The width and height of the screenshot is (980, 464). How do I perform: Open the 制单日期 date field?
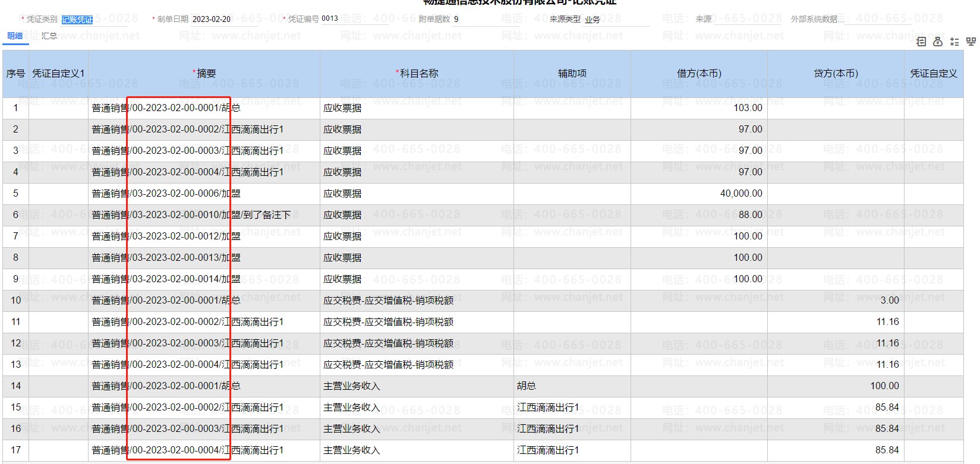coord(223,19)
